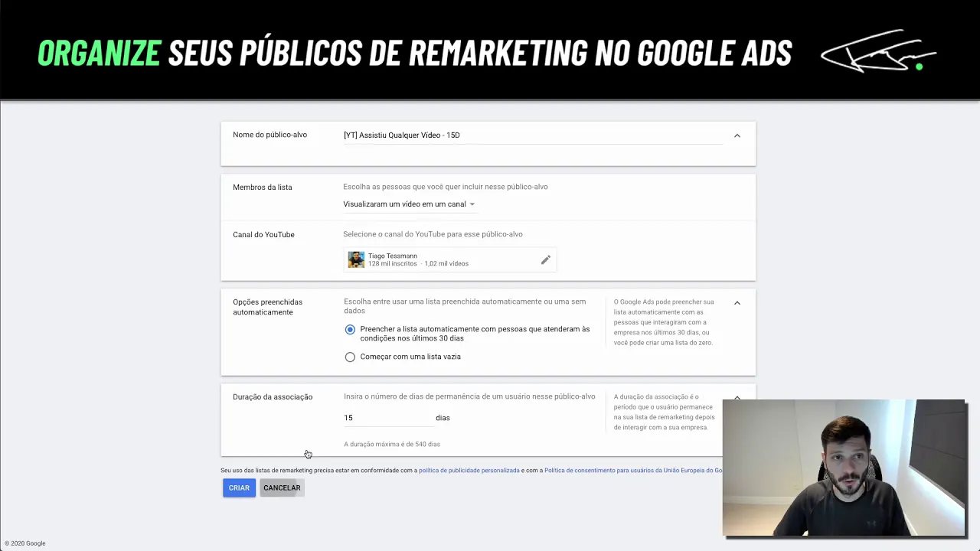
Task: Open EU user consent policy link
Action: (x=633, y=471)
